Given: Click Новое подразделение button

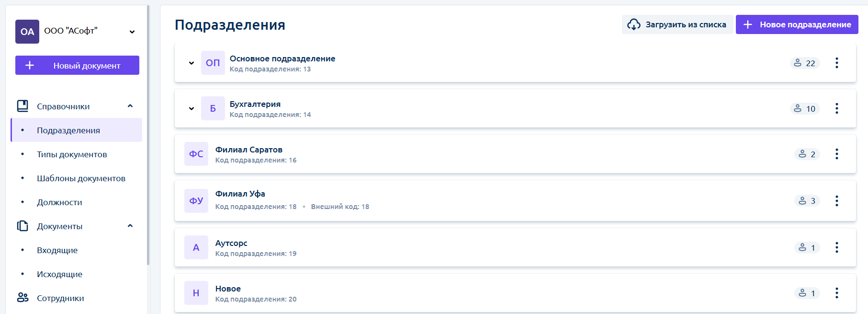Looking at the screenshot, I should pyautogui.click(x=797, y=24).
